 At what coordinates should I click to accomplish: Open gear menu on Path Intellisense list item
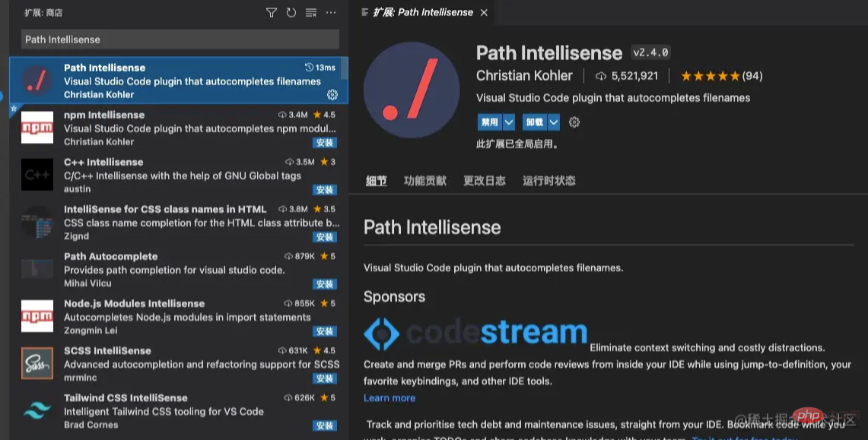pos(332,95)
